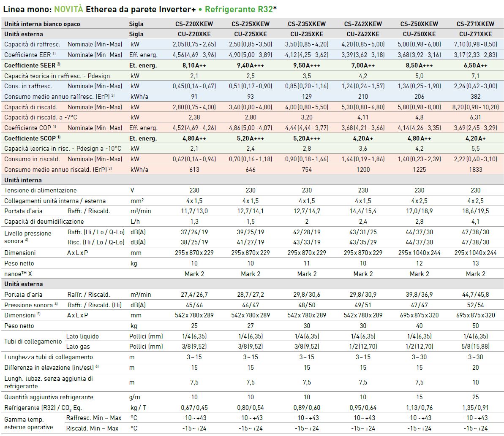
Task: Select EER value 4,90(5,00 - 3,89)
Action: pyautogui.click(x=251, y=55)
